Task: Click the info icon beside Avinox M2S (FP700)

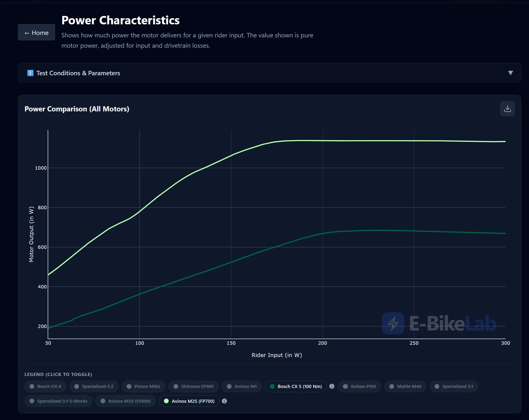Action: tap(224, 401)
